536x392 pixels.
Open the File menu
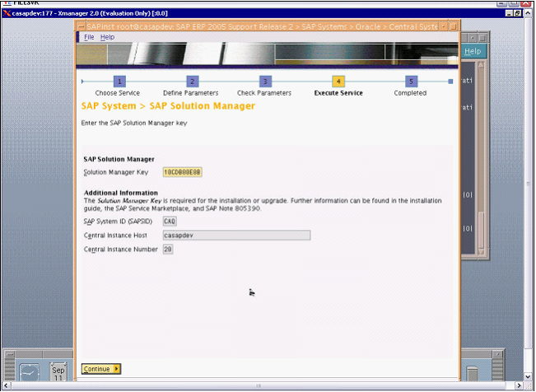point(89,37)
